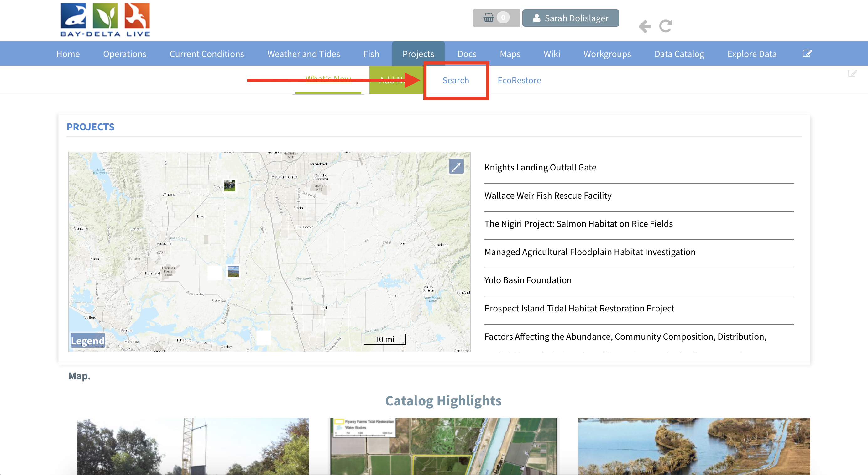Click the Flyway Farms map highlight thumbnail
Viewport: 868px width, 475px height.
click(x=443, y=446)
